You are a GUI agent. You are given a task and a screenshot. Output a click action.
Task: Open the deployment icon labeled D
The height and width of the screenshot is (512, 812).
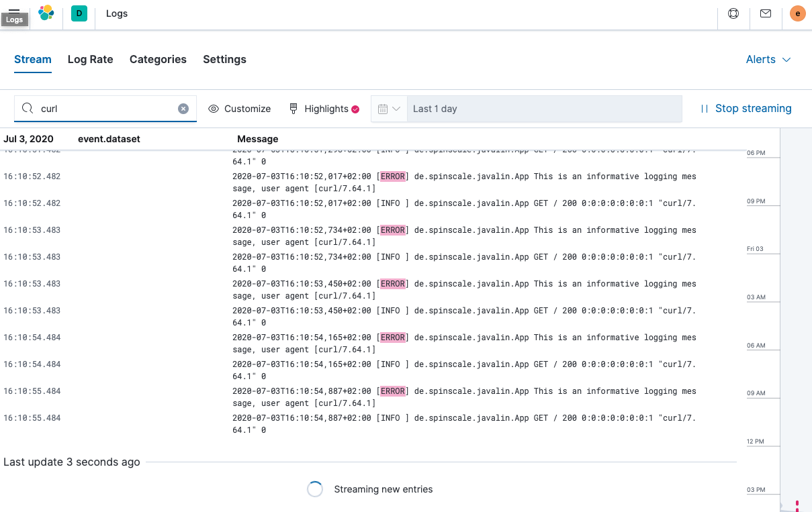click(79, 13)
